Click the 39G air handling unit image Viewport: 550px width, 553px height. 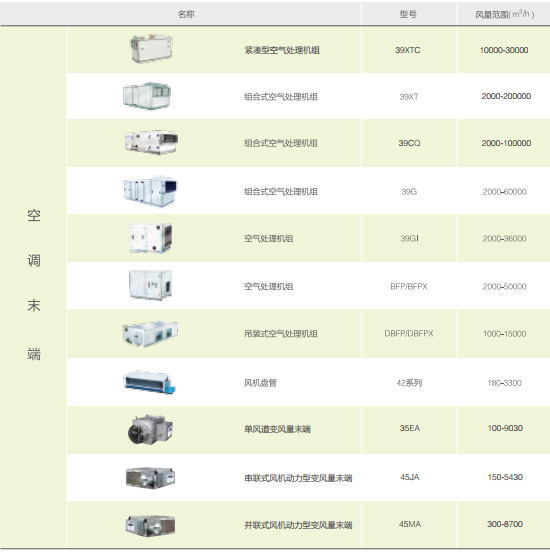click(x=150, y=191)
